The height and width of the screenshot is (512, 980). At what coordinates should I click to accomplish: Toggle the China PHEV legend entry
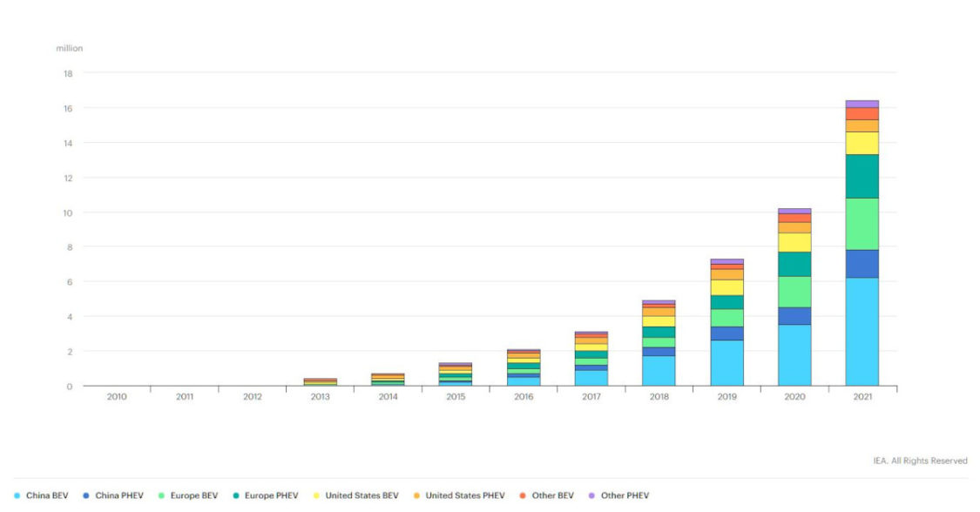coord(117,495)
